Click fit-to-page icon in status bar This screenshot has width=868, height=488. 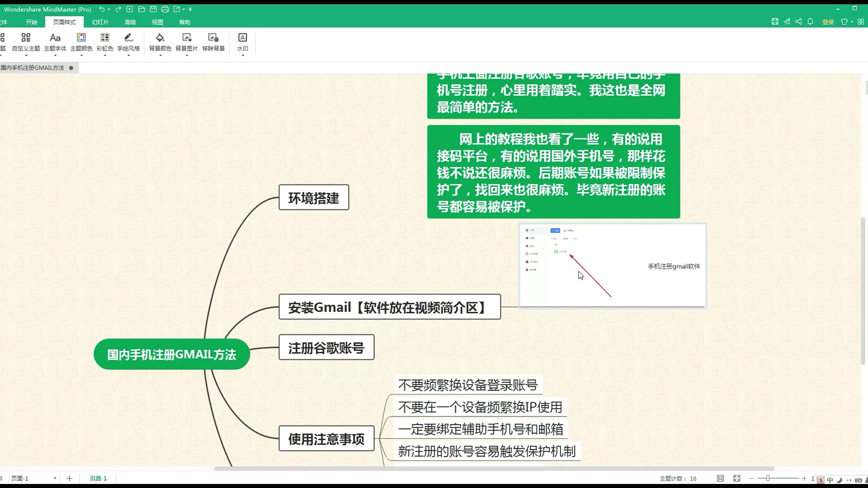pos(720,478)
